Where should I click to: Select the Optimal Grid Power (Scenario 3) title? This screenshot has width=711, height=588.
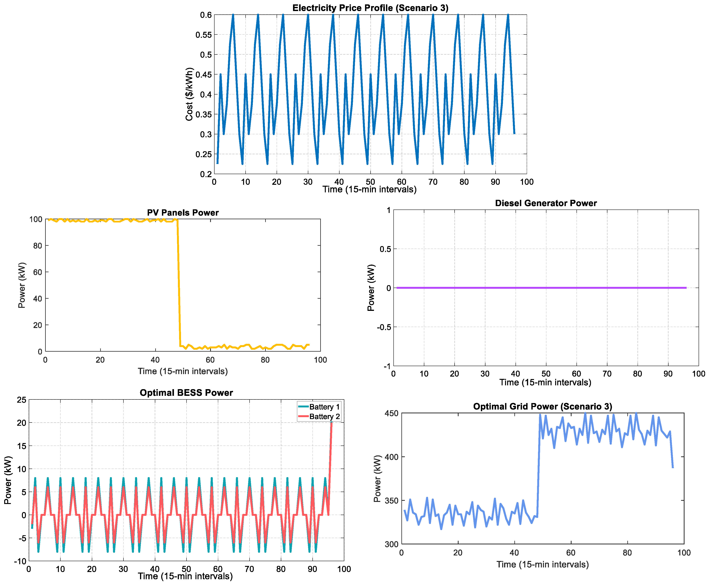pos(542,406)
